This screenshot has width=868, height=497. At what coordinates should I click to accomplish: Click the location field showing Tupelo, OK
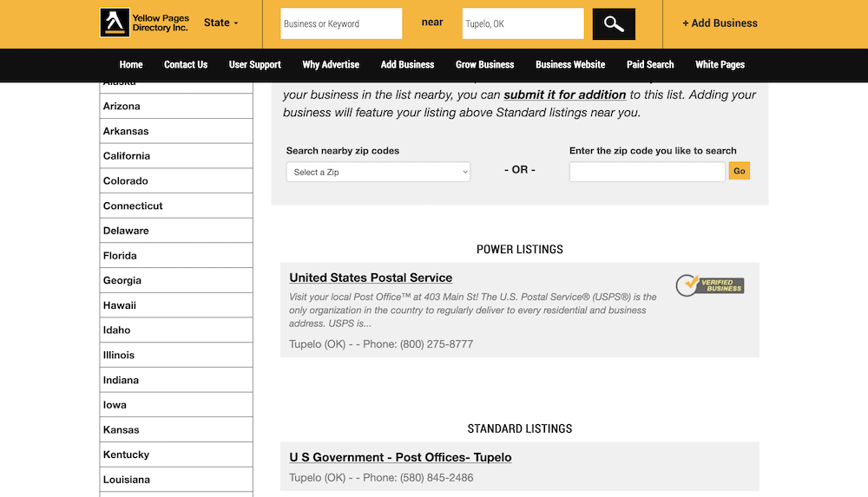(x=523, y=23)
